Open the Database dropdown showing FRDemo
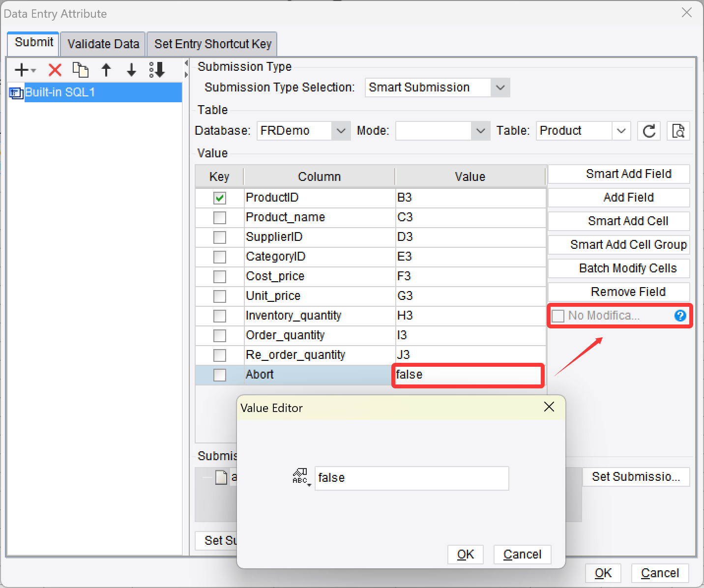704x588 pixels. click(341, 131)
